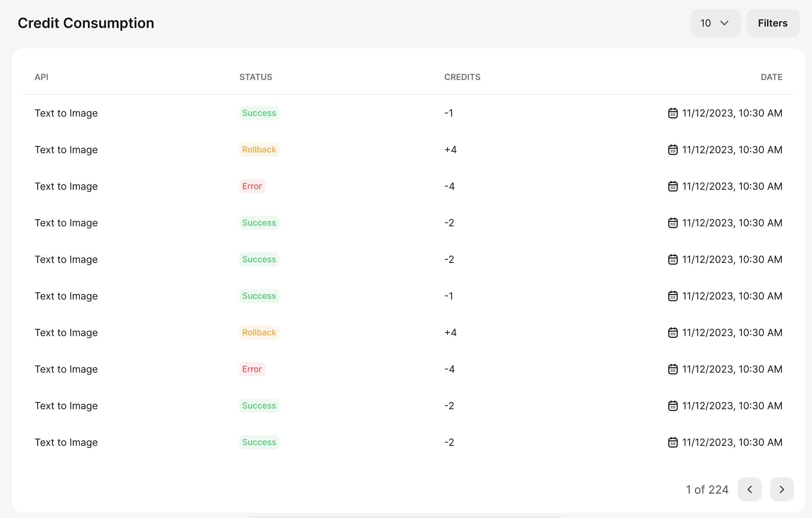Click the DATE column header
This screenshot has width=812, height=518.
pos(771,77)
